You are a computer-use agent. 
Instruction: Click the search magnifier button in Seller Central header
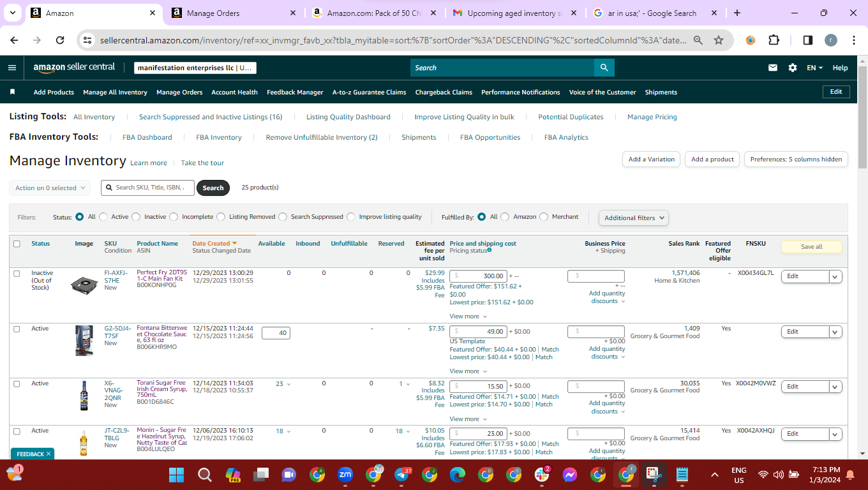point(604,68)
